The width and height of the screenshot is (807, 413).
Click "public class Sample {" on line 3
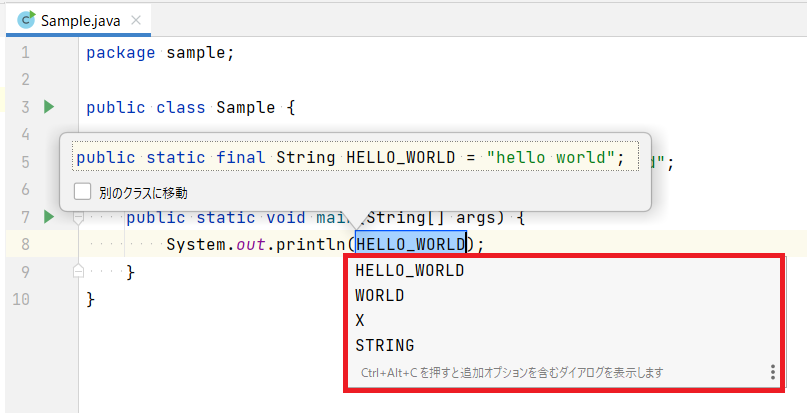point(190,108)
